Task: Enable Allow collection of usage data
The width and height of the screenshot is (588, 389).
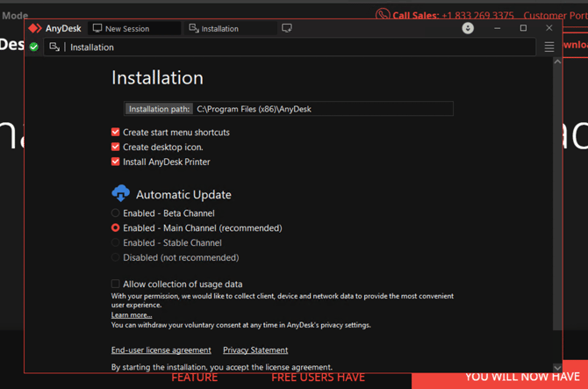Action: (x=116, y=284)
